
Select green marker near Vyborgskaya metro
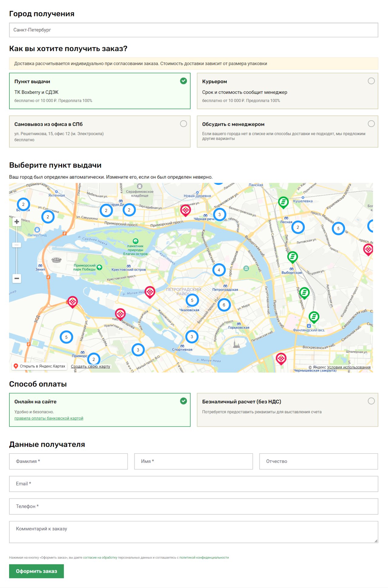point(292,257)
